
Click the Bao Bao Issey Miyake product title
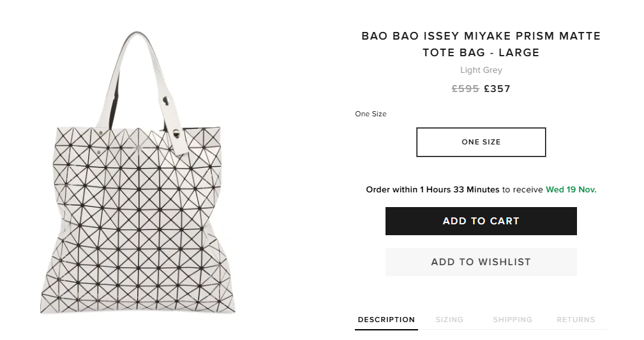[x=481, y=36]
